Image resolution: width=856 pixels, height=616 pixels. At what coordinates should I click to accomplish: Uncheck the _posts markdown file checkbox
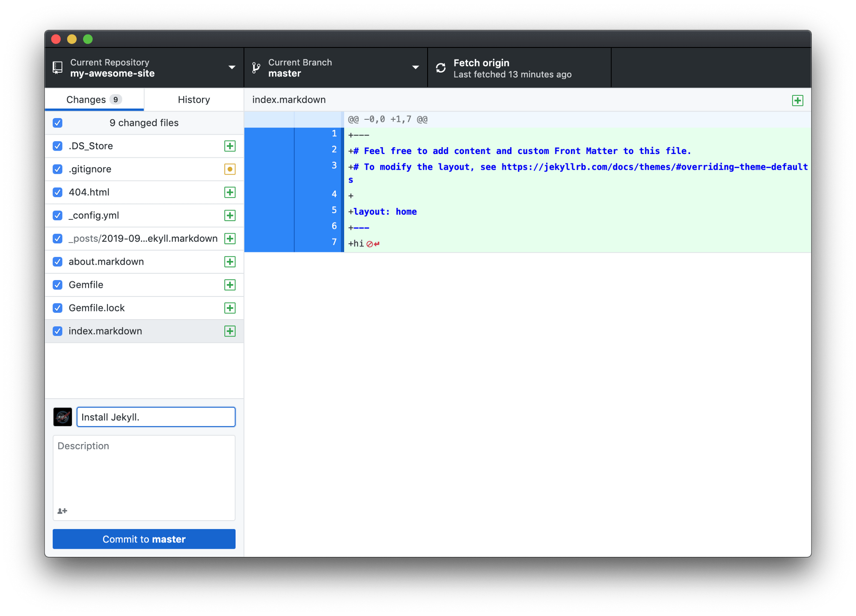pos(57,238)
